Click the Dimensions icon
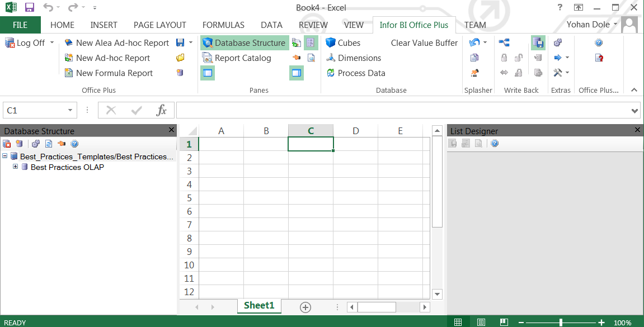 point(331,58)
